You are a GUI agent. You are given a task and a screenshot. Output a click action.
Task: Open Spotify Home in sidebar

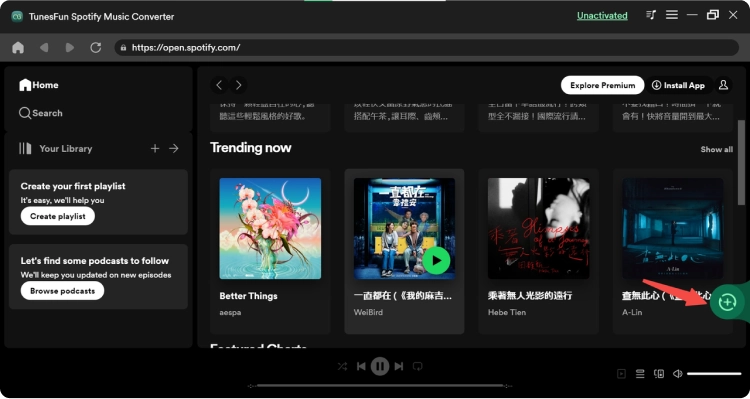coord(39,85)
